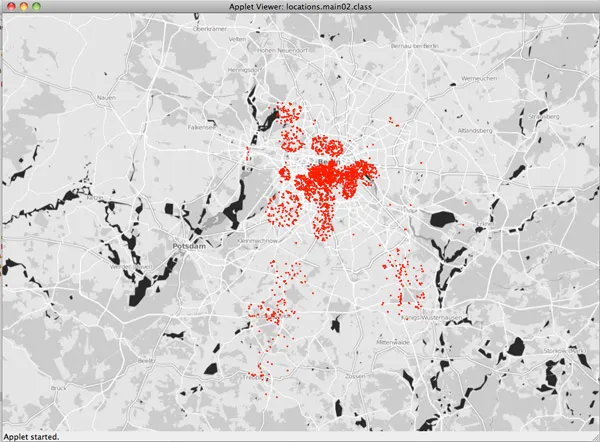Select the Potsdam label on map
600x442 pixels.
(x=189, y=246)
